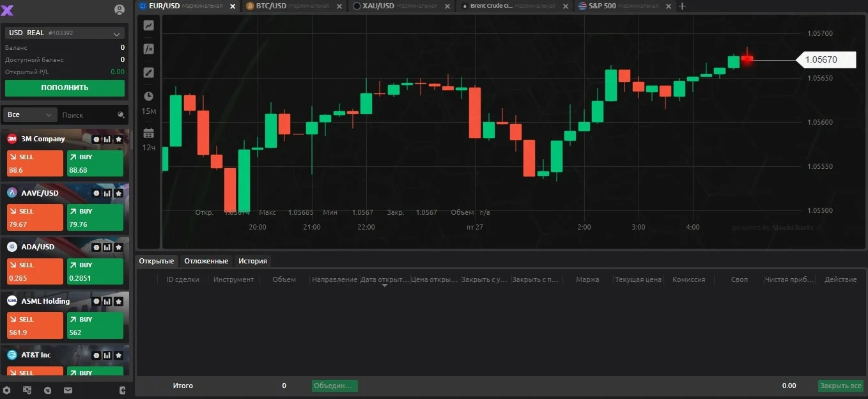Buy ASML Holding at 562
The width and height of the screenshot is (868, 399).
click(x=95, y=325)
